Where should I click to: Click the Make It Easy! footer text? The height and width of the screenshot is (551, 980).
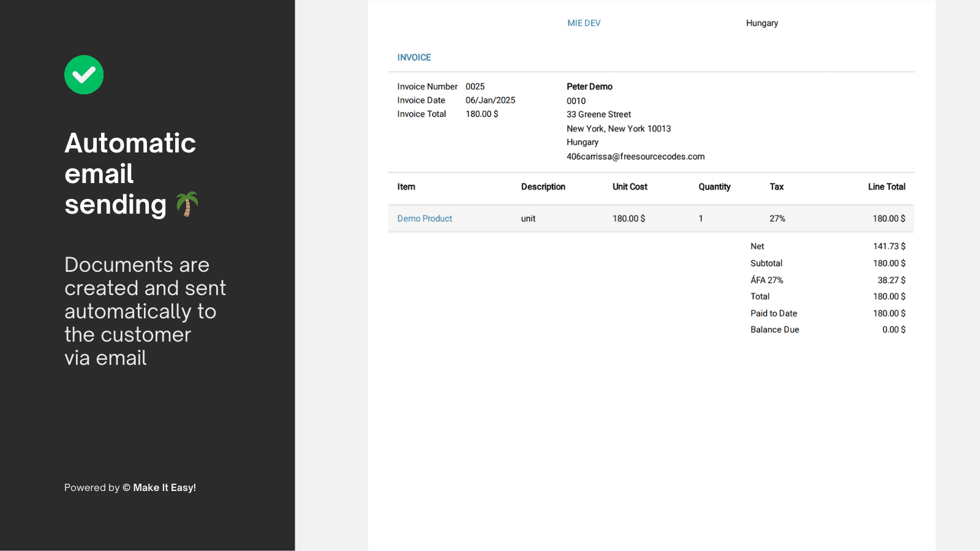[x=164, y=488]
